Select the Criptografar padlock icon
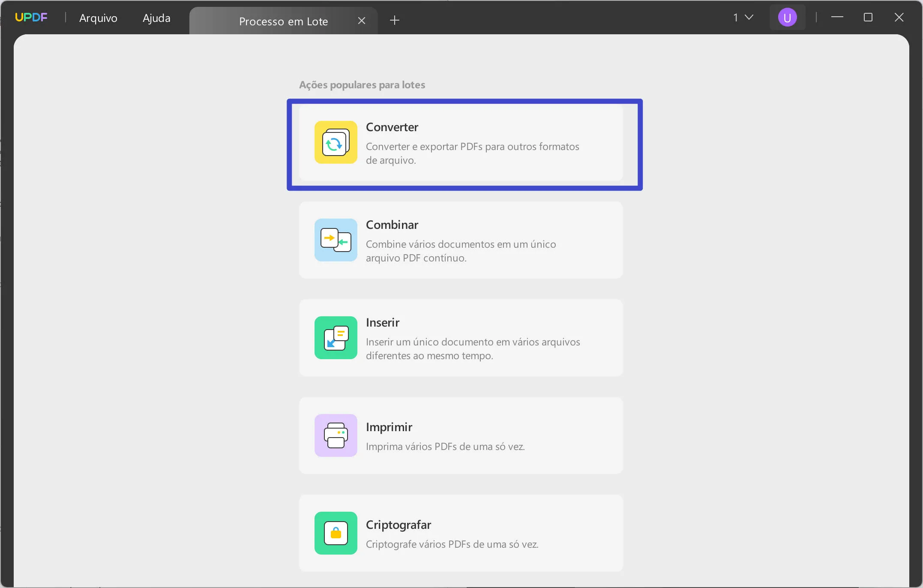923x588 pixels. [336, 533]
